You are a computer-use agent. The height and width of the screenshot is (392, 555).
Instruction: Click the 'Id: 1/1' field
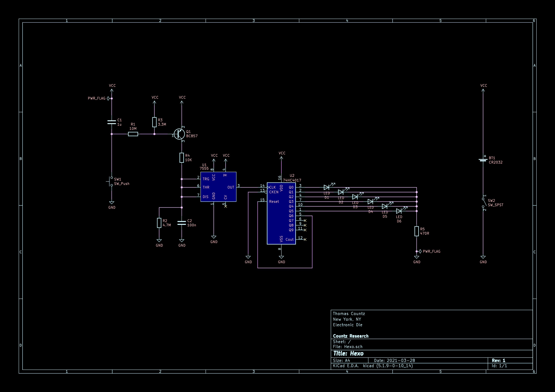499,366
